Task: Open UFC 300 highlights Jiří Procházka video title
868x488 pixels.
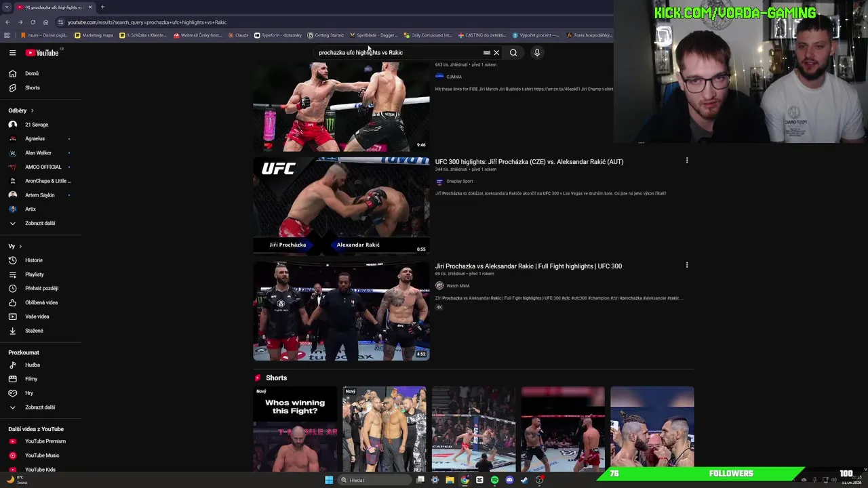Action: tap(529, 161)
